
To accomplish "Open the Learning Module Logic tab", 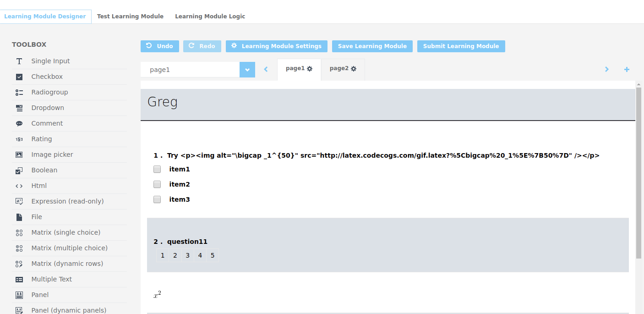I will coord(210,17).
